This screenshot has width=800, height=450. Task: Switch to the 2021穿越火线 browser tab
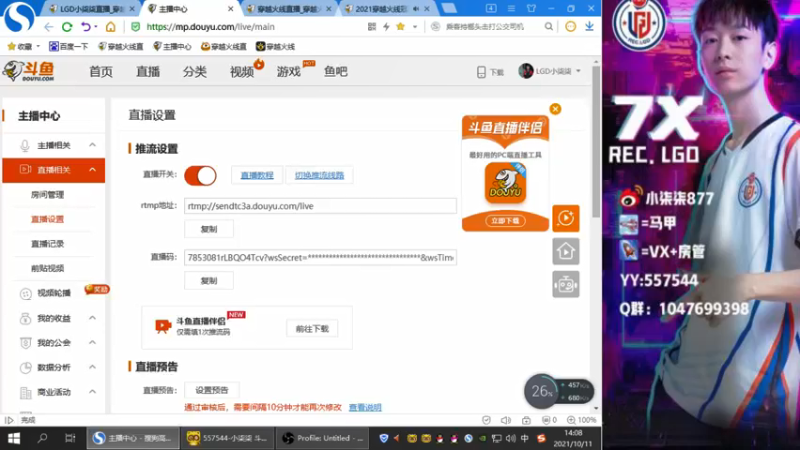pyautogui.click(x=387, y=9)
